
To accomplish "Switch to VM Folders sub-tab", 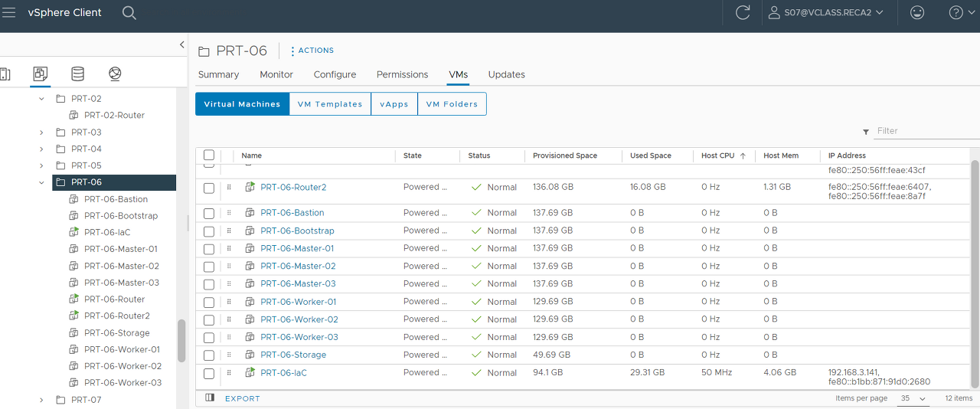I will pos(452,104).
